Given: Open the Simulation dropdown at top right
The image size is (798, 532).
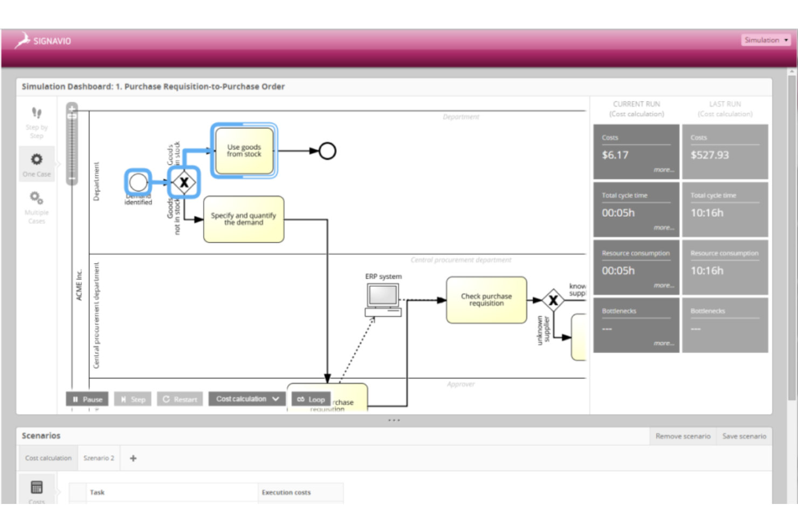Looking at the screenshot, I should (x=765, y=40).
